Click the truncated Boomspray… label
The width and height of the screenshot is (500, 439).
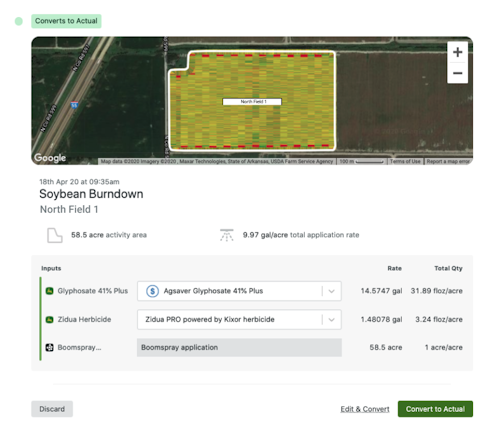point(79,348)
